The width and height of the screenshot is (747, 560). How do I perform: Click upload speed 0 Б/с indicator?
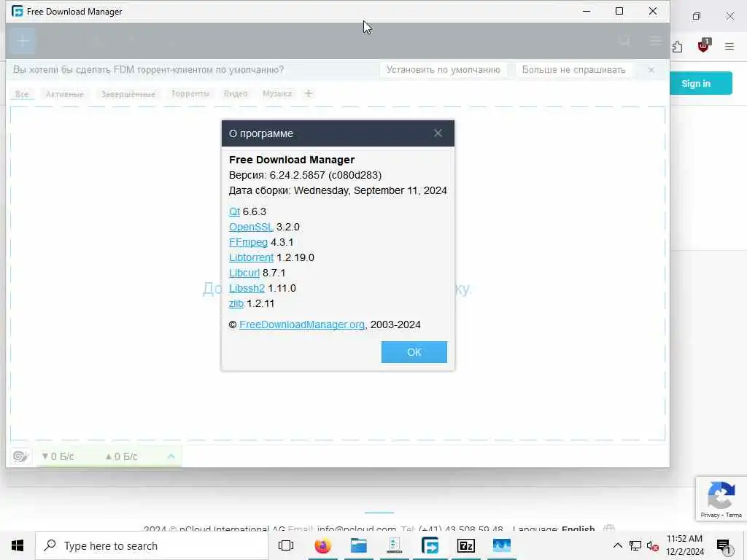coord(122,456)
